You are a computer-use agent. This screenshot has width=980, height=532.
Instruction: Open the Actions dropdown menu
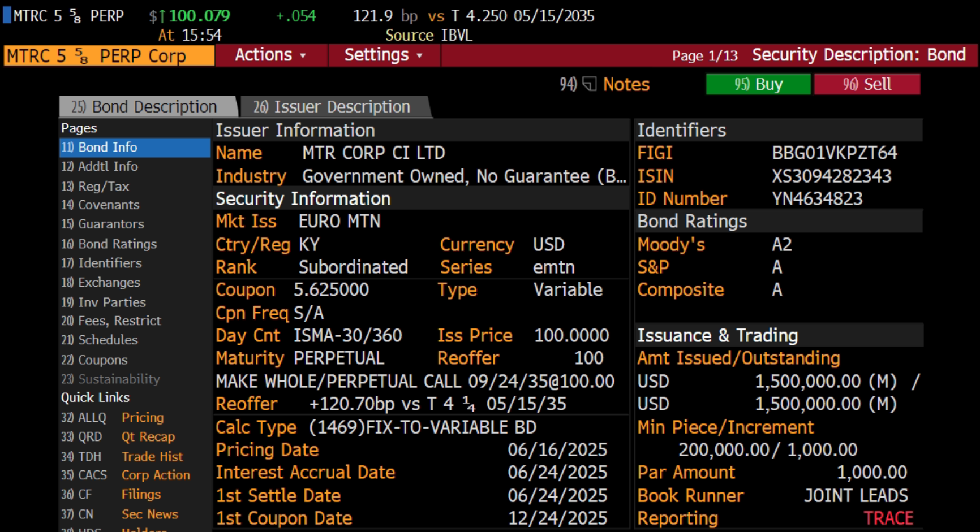click(271, 55)
